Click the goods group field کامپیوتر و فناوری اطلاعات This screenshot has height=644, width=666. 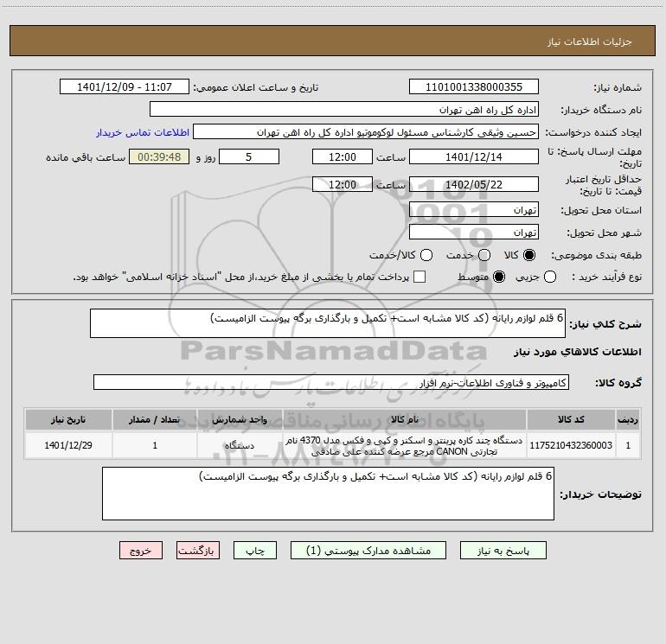331,382
